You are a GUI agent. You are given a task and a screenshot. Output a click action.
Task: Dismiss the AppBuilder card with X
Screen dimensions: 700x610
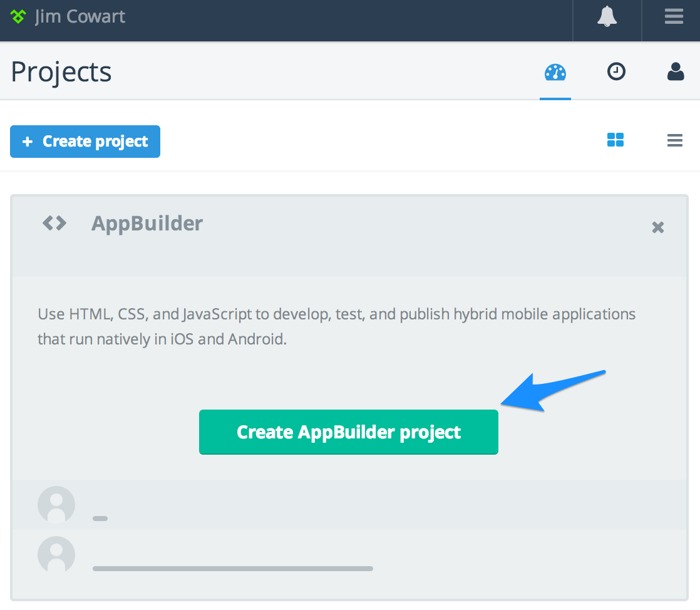(657, 227)
